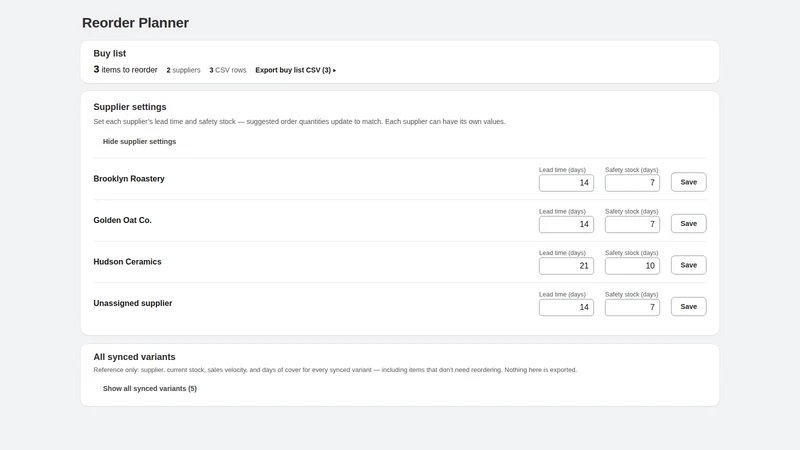The width and height of the screenshot is (800, 450).
Task: Collapse via Hide supplier settings
Action: 139,141
